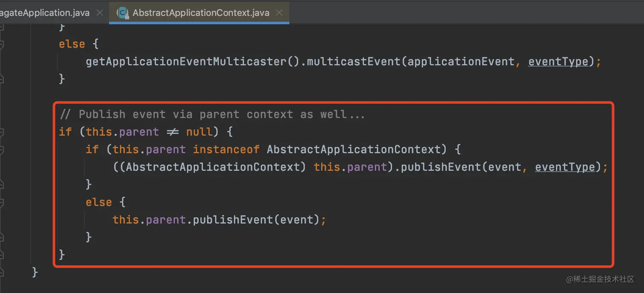Click the else keyword above getApplicationEventMulticaster
Screen dimensions: 644x293
(x=72, y=44)
